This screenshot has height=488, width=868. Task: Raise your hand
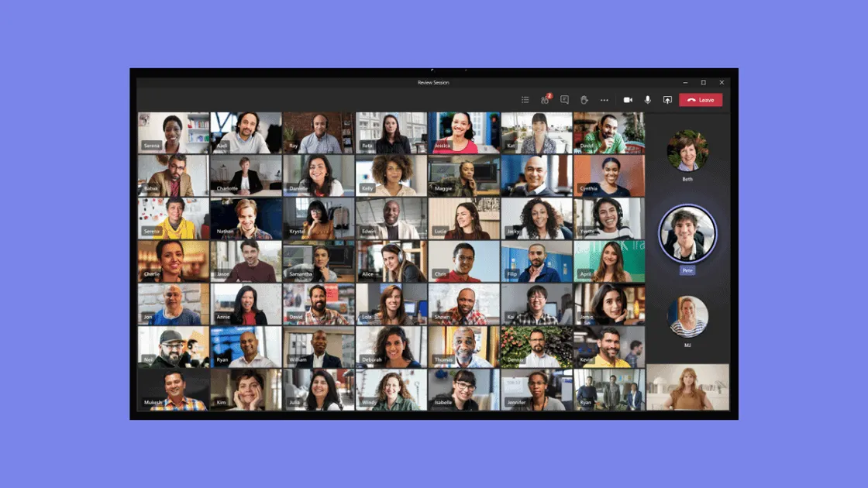pos(586,100)
